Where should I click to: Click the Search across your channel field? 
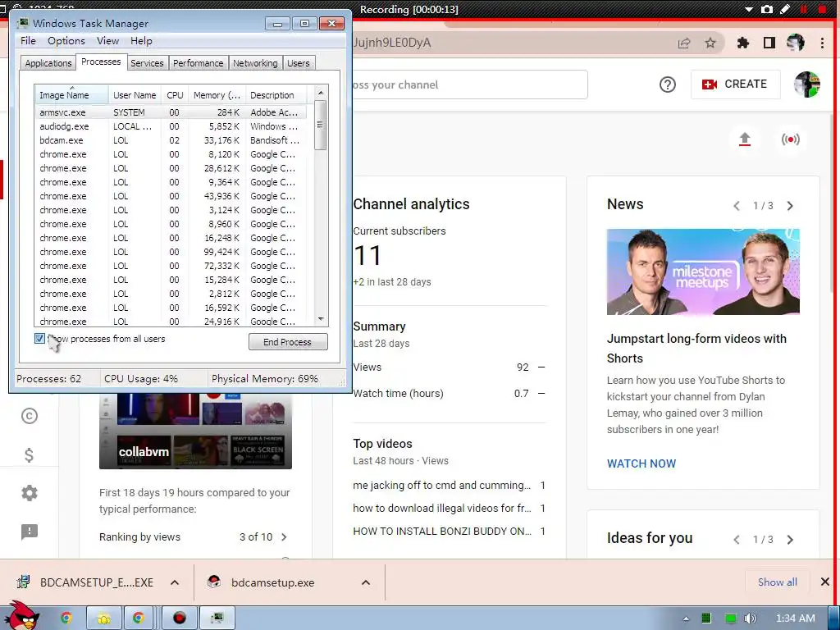point(470,84)
